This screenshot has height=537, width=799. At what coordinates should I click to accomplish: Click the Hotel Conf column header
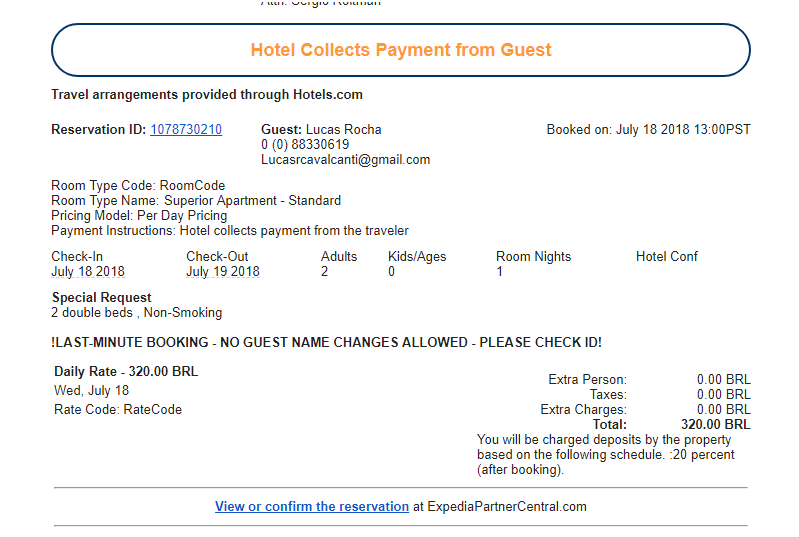[667, 257]
